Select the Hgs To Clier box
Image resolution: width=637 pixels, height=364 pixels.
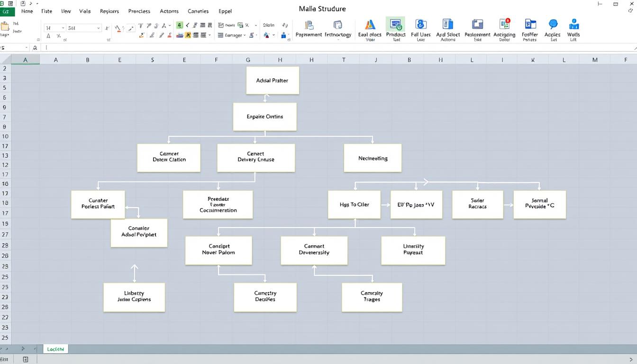tap(354, 205)
